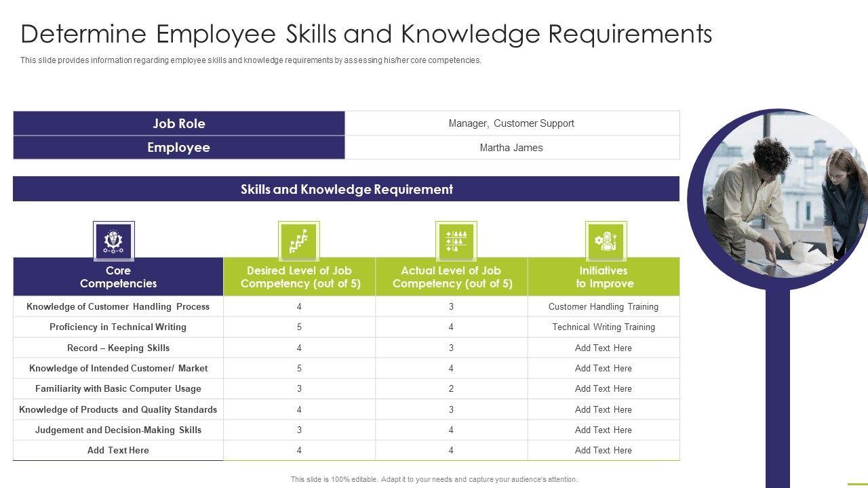
Task: Click the slide description sentence under the title
Action: [x=251, y=60]
